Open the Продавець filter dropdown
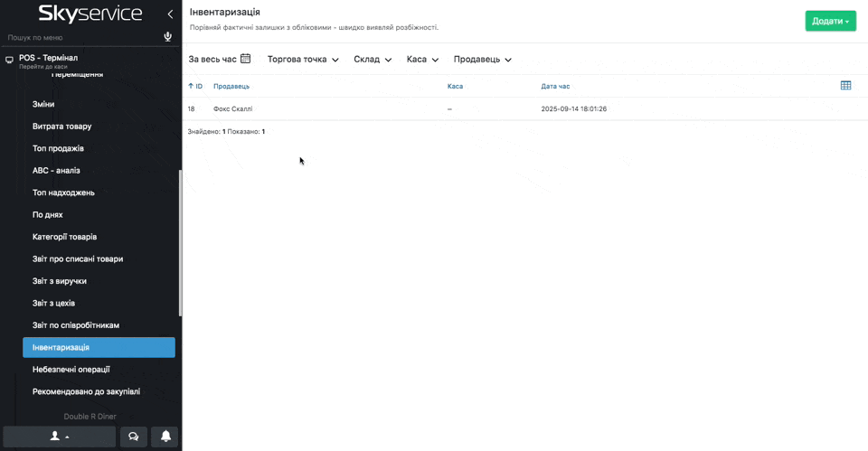This screenshot has width=868, height=451. 482,60
